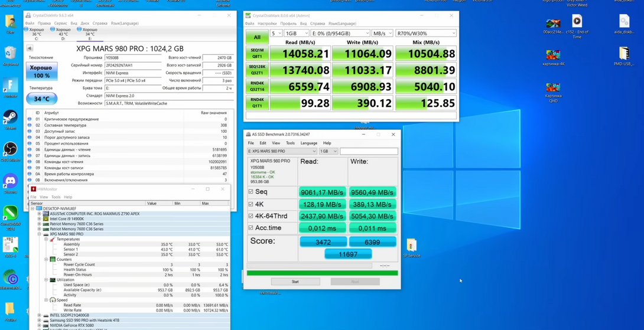The height and width of the screenshot is (330, 644).
Task: Open Tools menu in HWMonitor
Action: pos(56,197)
